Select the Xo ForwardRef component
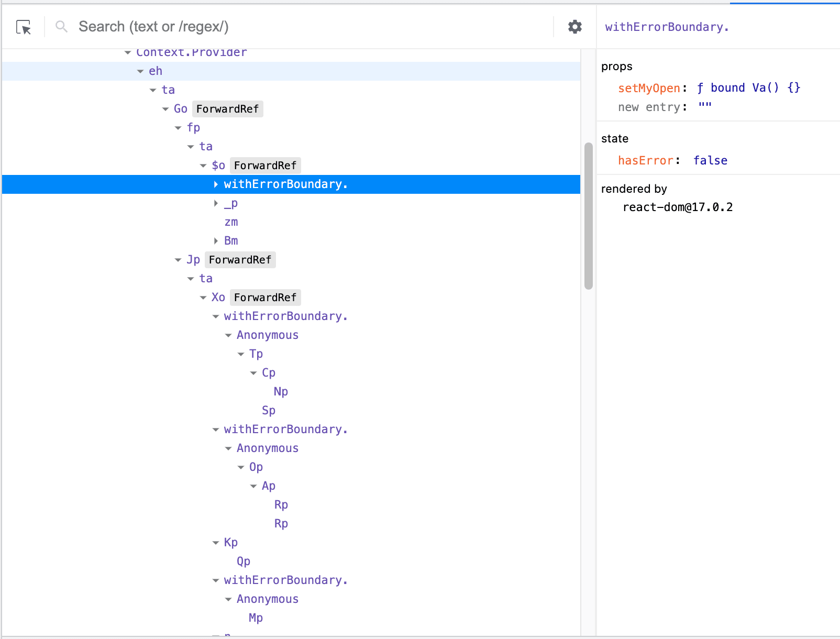The image size is (840, 639). click(218, 298)
